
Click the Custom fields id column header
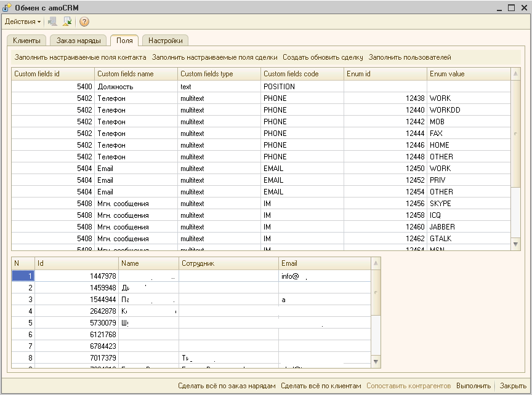(53, 74)
